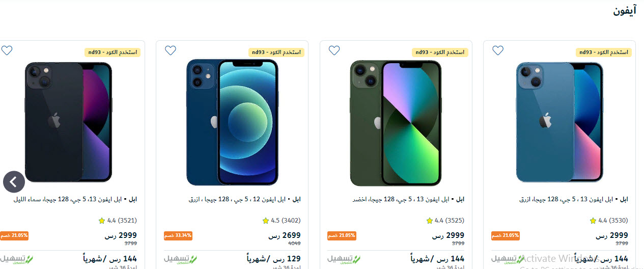This screenshot has height=269, width=644.
Task: Favorite the blue iPhone 13 with heart icon
Action: 498,50
